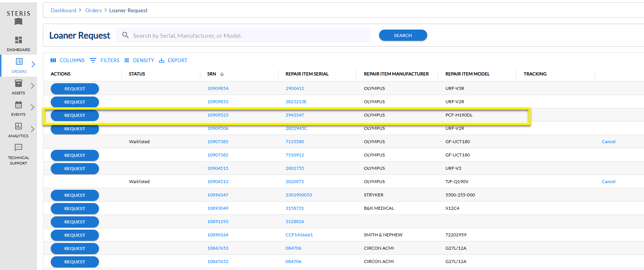Click the search magnifier icon
Screen dimensions: 644x270
(126, 35)
